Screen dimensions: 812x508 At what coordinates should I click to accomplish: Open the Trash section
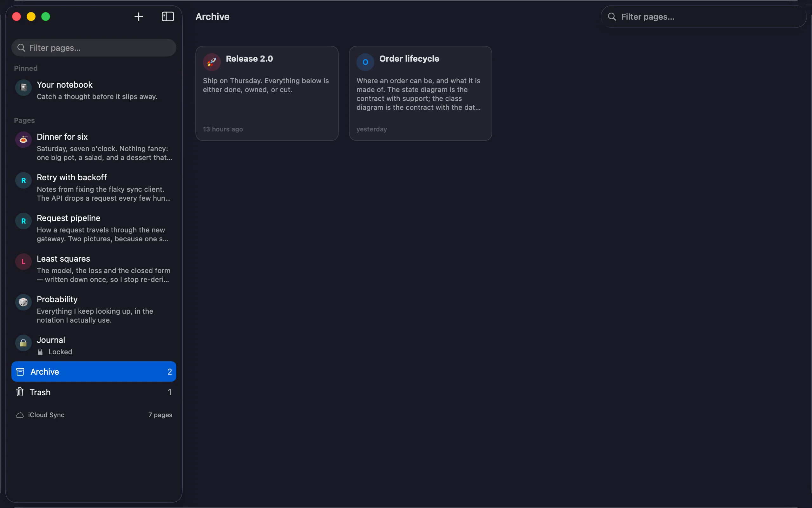[94, 392]
